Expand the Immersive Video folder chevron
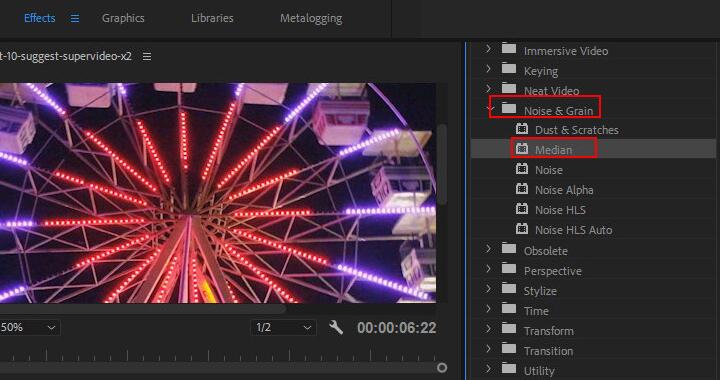This screenshot has height=380, width=720. [x=488, y=49]
